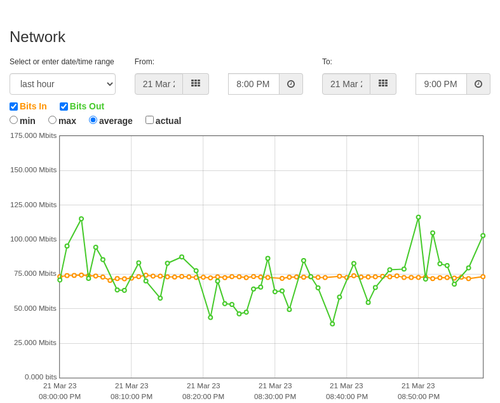Open the To date calendar picker icon

pos(383,84)
